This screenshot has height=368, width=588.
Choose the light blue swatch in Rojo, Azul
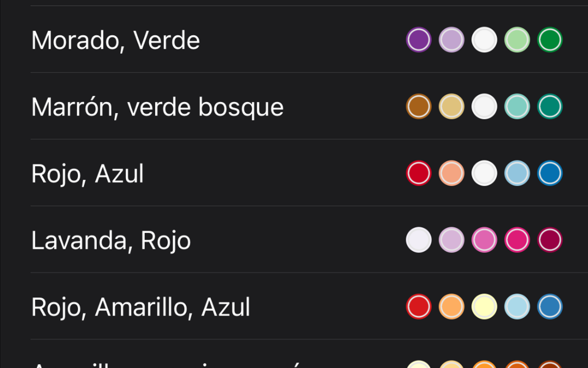pos(517,173)
